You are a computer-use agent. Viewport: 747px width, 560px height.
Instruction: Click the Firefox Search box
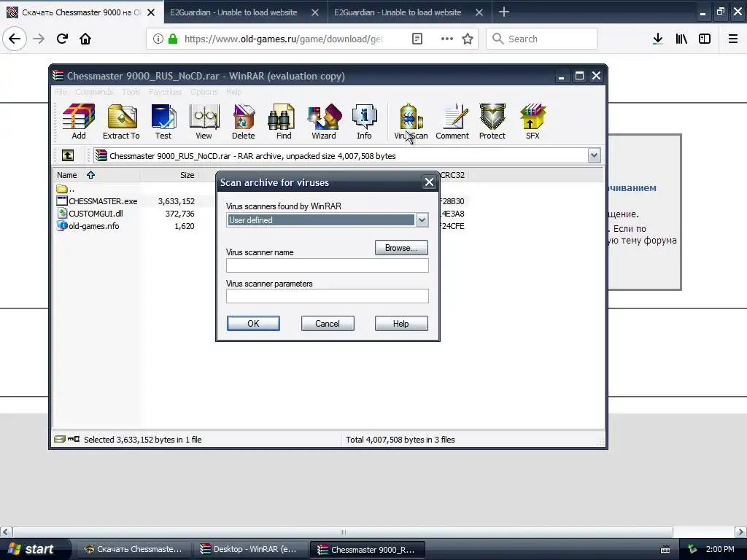point(542,39)
